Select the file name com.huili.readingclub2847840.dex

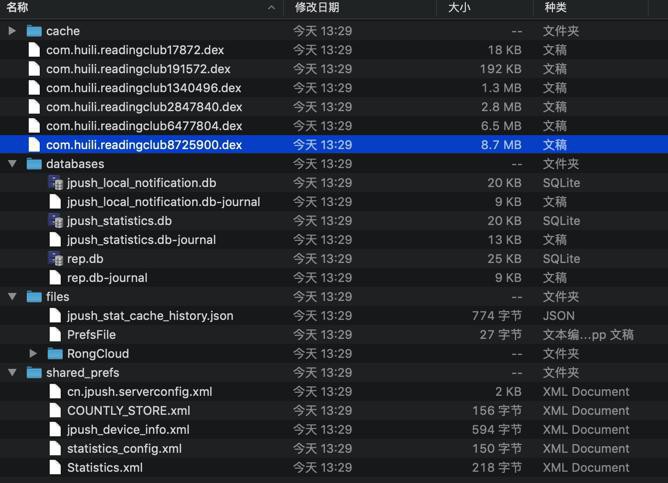pyautogui.click(x=144, y=106)
